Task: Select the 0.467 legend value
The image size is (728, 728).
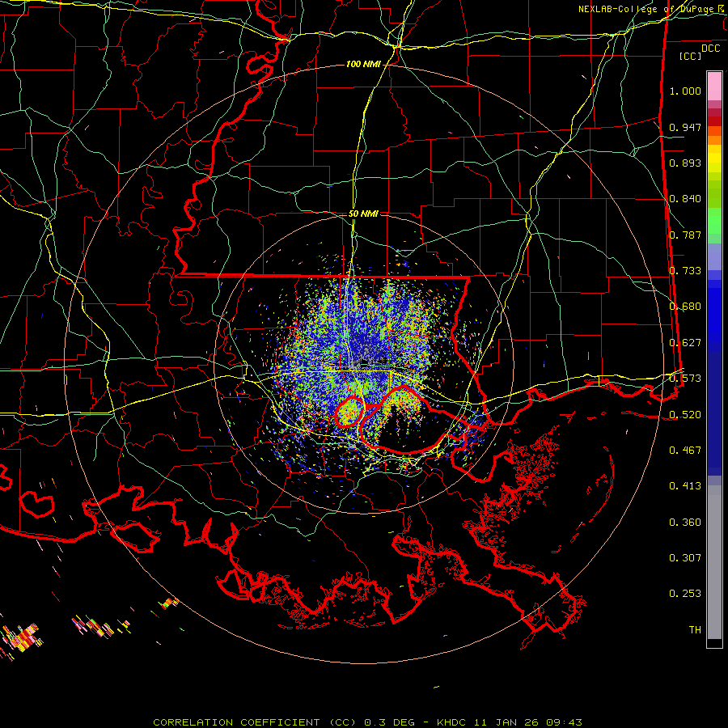Action: [685, 450]
